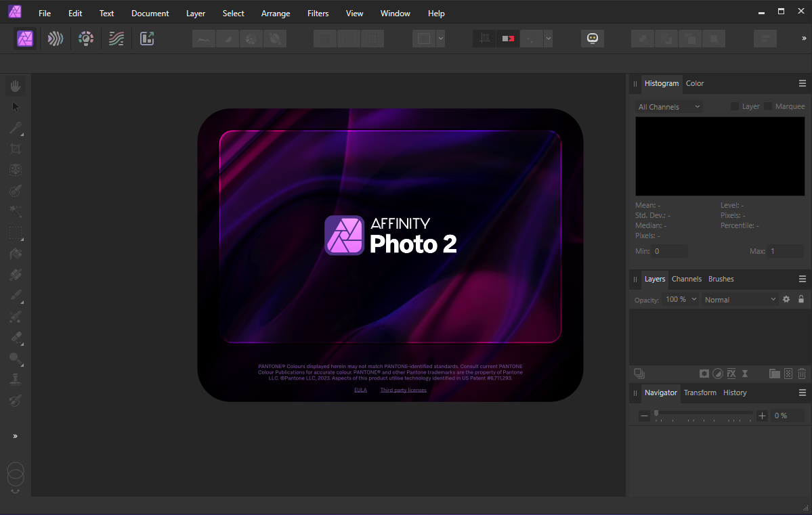Swap the color selector circles

pyautogui.click(x=16, y=491)
